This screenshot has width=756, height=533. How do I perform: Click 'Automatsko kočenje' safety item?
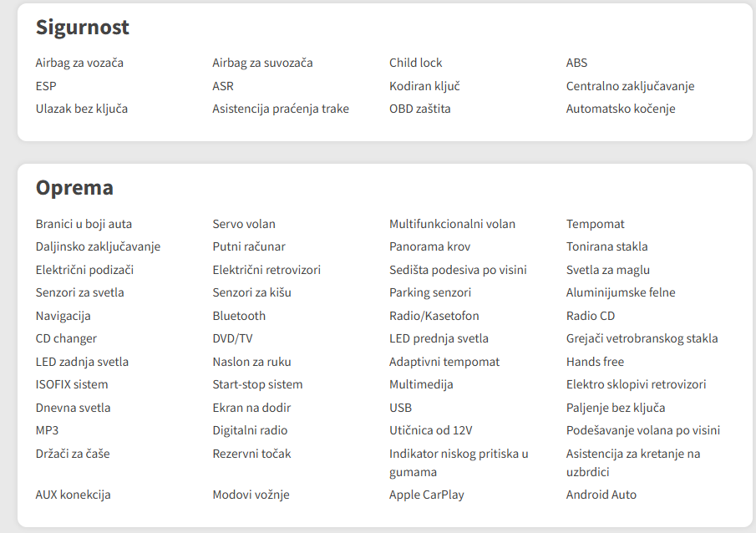point(621,109)
